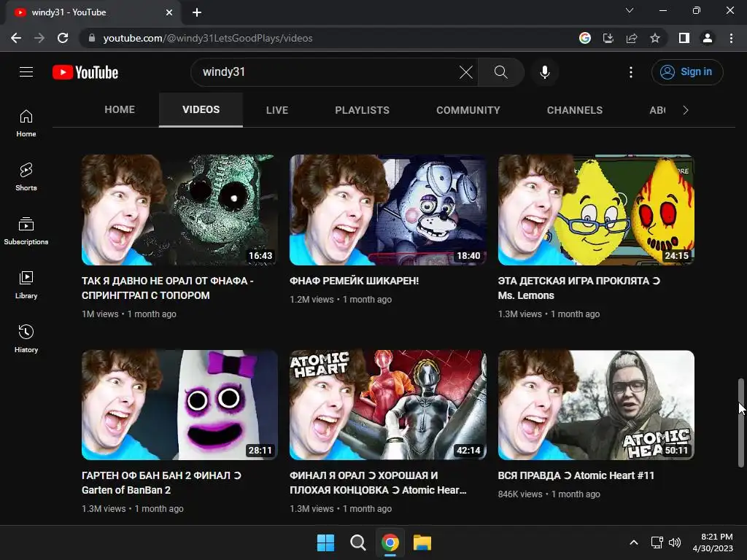Show more channel tabs arrow

point(686,110)
